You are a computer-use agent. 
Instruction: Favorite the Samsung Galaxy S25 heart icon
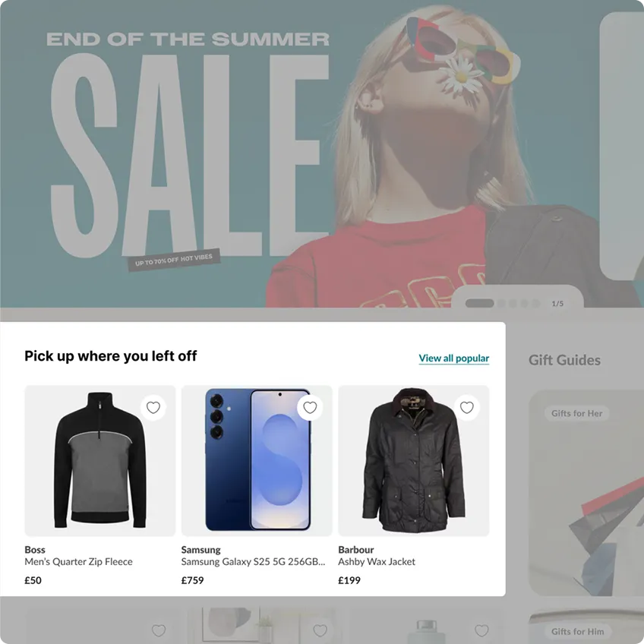click(310, 407)
